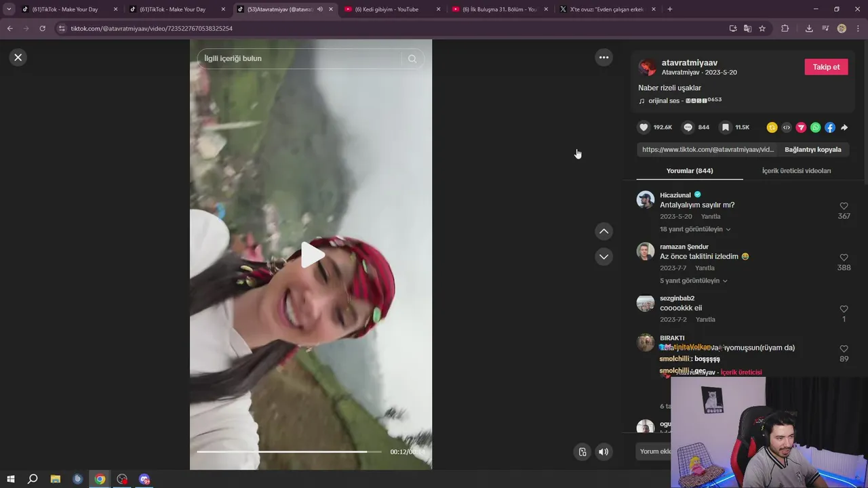Open ramazan Şendur's profile avatar
868x488 pixels.
point(645,251)
